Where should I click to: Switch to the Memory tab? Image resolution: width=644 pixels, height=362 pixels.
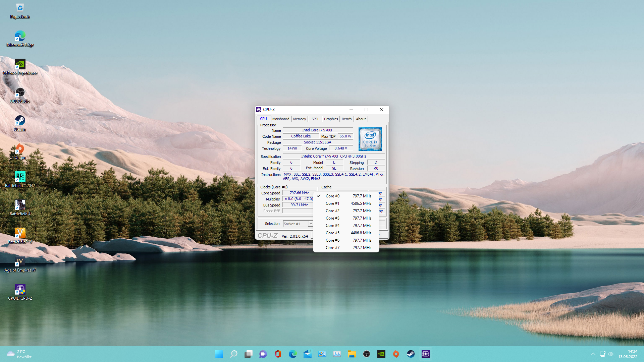click(300, 119)
